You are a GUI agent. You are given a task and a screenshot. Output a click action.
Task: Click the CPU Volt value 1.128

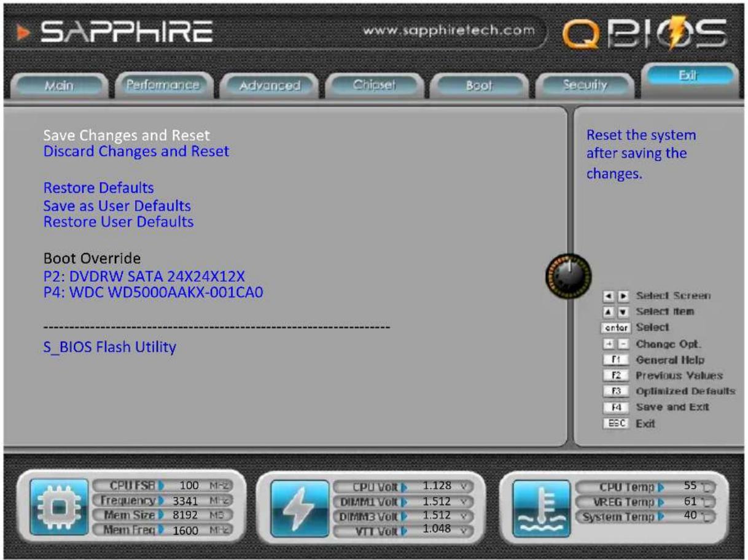(x=437, y=486)
